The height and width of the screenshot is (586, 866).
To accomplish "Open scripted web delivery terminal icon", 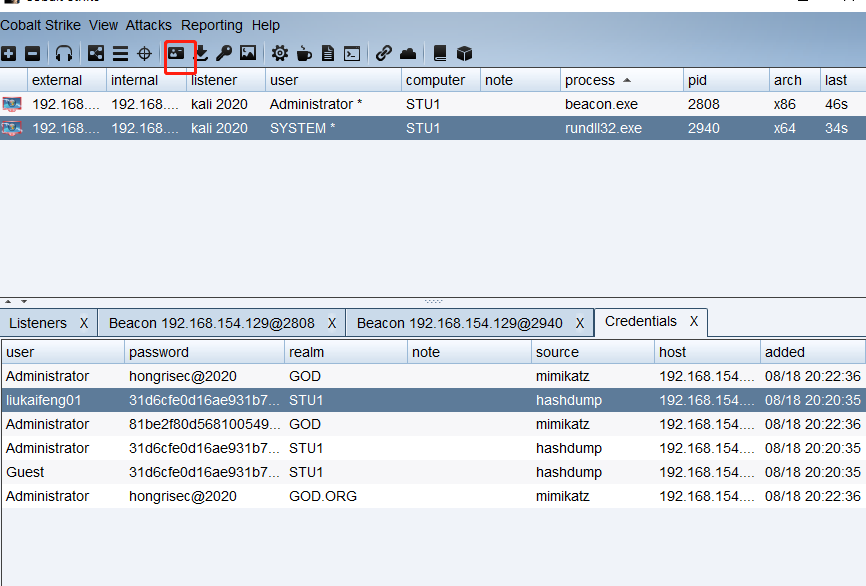I will 352,54.
